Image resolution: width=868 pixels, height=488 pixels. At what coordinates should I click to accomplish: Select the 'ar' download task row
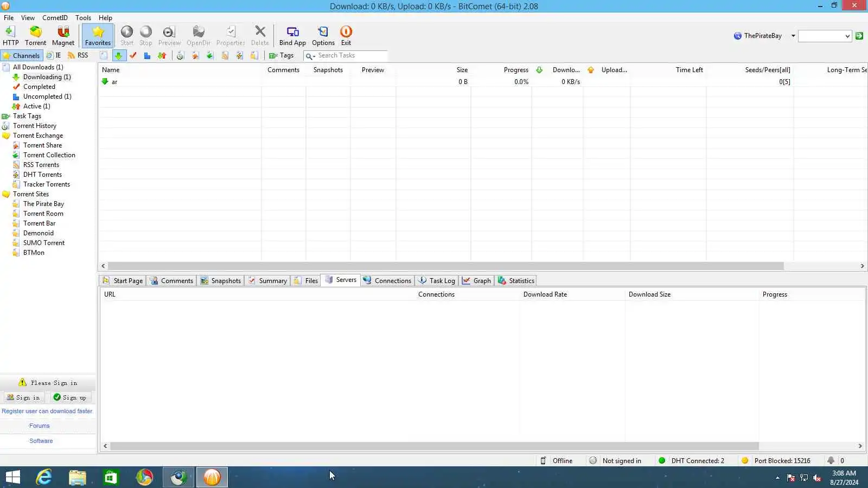483,82
